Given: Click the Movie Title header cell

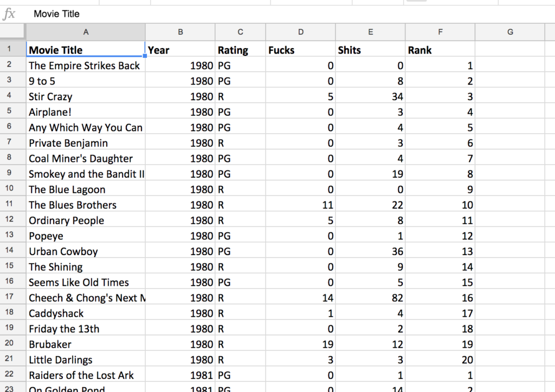Looking at the screenshot, I should pyautogui.click(x=86, y=49).
